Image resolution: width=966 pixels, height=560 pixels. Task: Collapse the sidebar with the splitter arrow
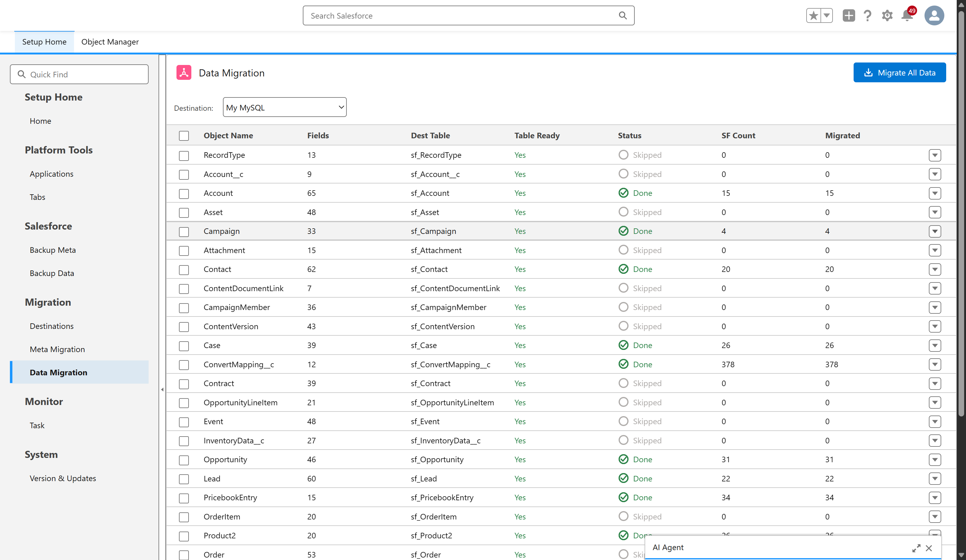[x=163, y=390]
